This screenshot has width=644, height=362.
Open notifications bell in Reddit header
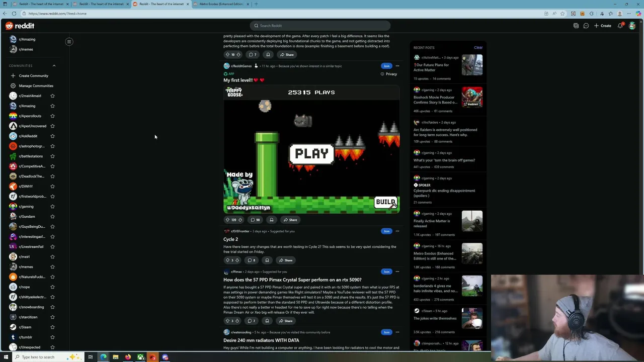click(621, 26)
